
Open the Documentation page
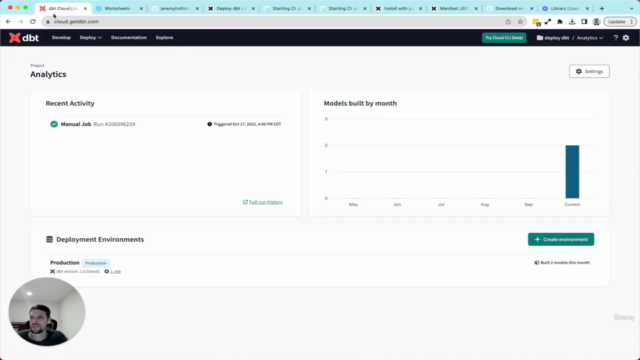click(x=129, y=38)
